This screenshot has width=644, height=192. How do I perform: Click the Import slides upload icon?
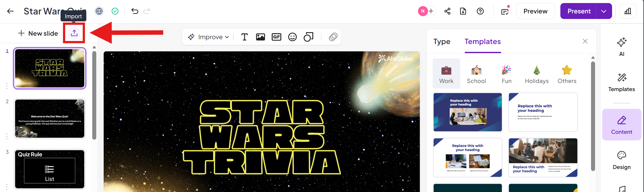click(x=74, y=33)
